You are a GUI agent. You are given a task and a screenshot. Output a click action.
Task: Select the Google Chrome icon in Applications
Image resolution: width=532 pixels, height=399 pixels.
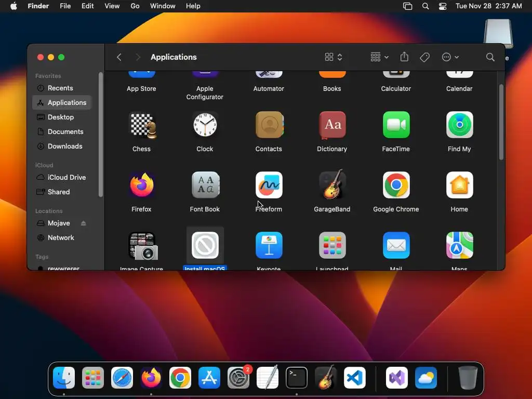pyautogui.click(x=396, y=185)
